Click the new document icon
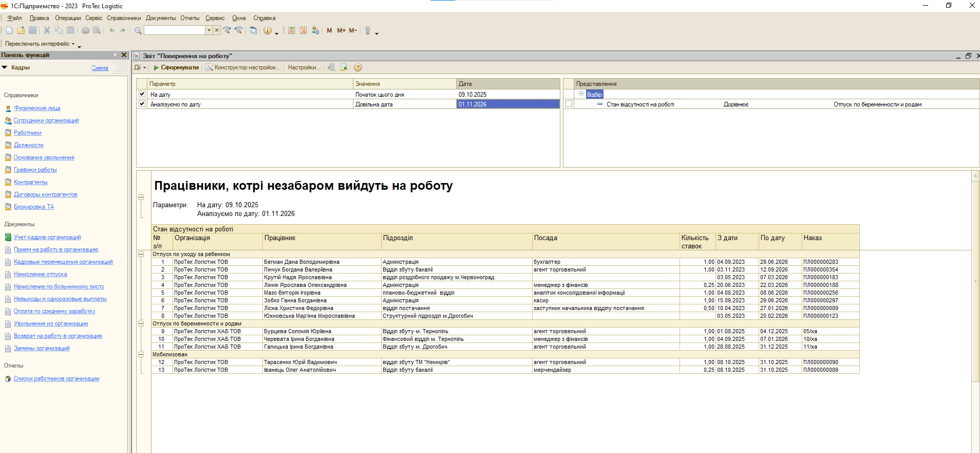The height and width of the screenshot is (453, 980). (9, 31)
